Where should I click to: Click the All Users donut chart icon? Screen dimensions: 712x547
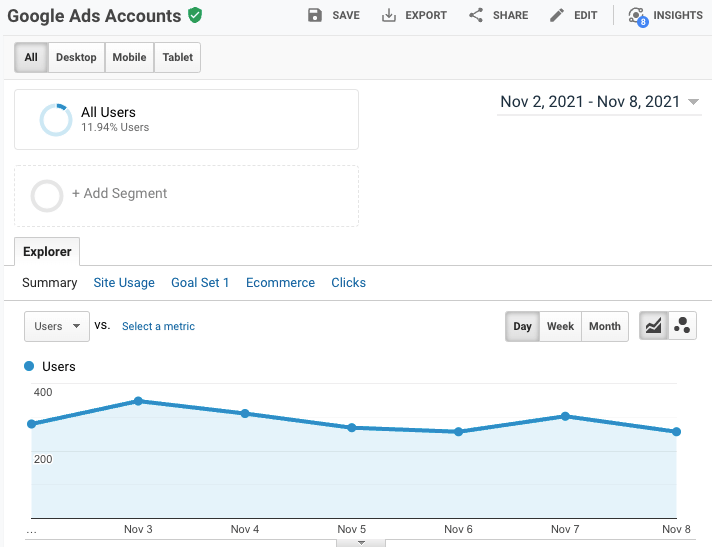tap(56, 120)
